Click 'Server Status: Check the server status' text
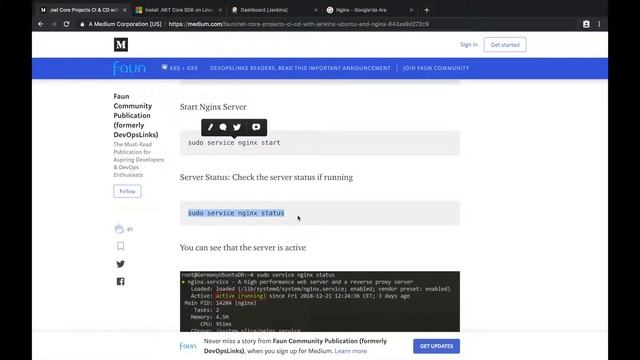Image resolution: width=640 pixels, height=360 pixels. (266, 177)
